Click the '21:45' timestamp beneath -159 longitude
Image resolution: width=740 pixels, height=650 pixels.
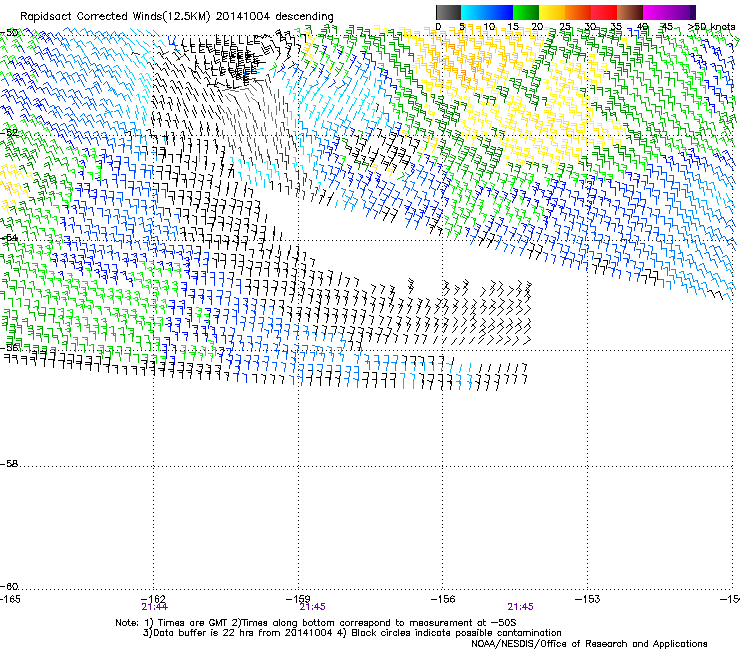point(312,607)
